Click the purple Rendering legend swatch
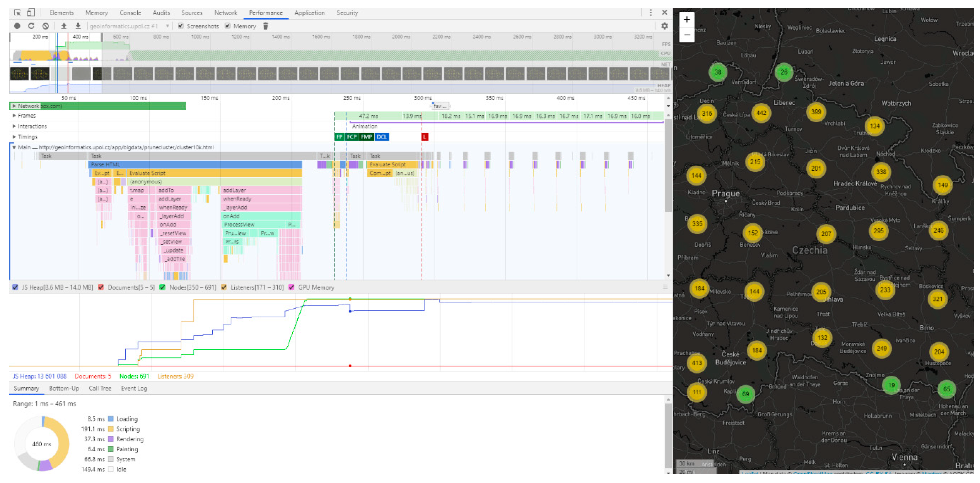The image size is (980, 483). point(111,439)
